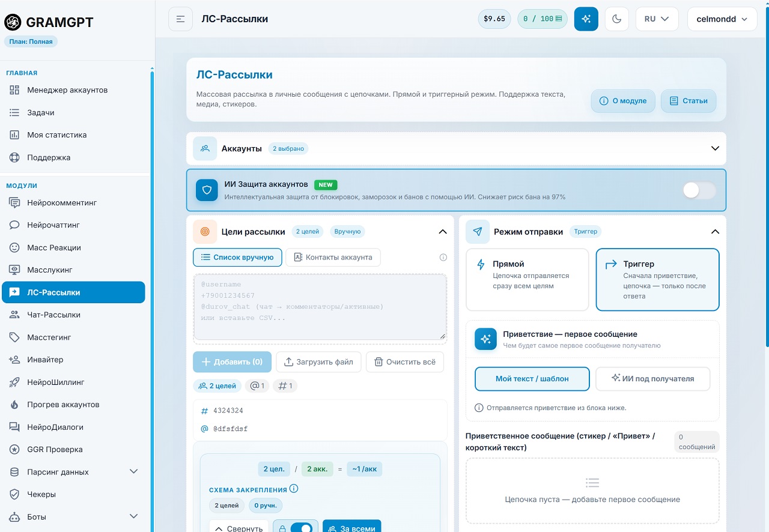Open the Инвайтер module

point(73,360)
